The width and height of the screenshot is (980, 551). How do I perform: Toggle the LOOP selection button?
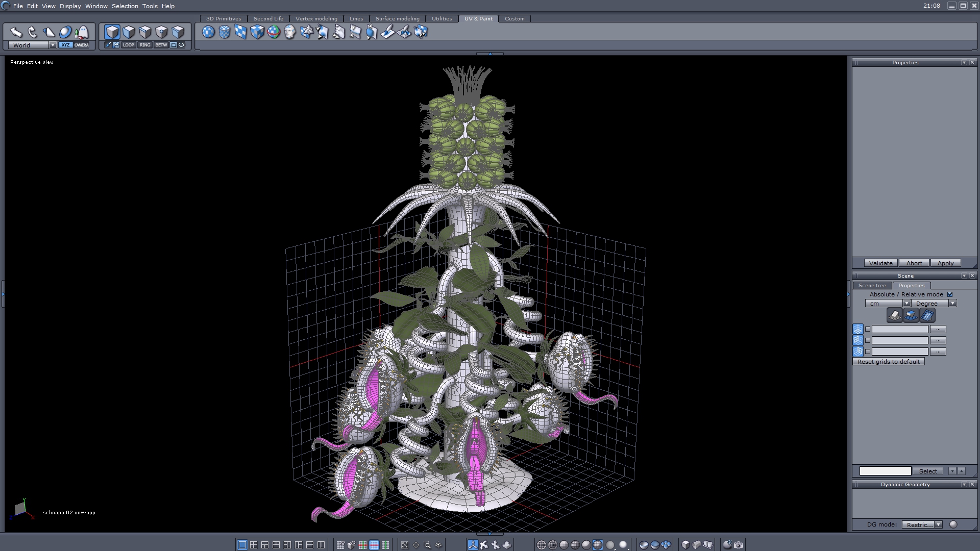(x=128, y=45)
